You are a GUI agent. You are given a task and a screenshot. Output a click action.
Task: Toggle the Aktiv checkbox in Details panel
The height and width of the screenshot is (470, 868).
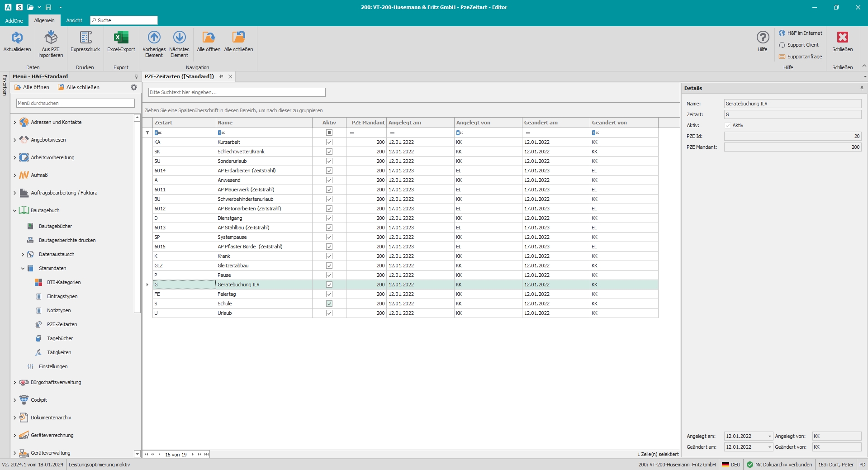click(x=728, y=125)
